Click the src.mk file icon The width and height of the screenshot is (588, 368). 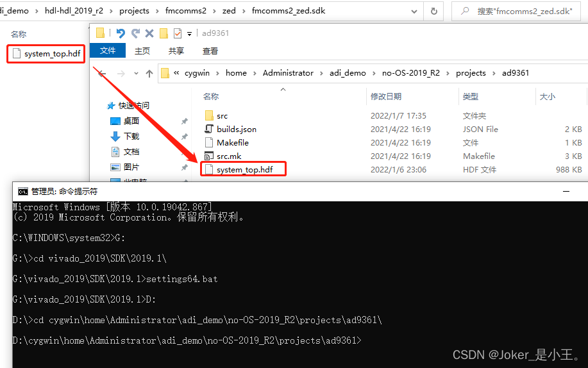point(209,156)
